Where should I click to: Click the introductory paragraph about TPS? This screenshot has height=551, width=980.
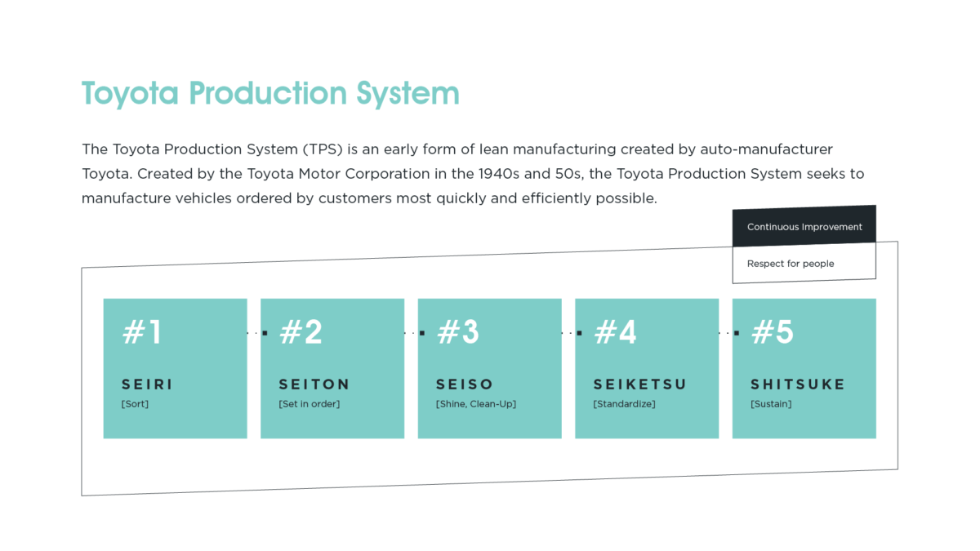pos(474,173)
